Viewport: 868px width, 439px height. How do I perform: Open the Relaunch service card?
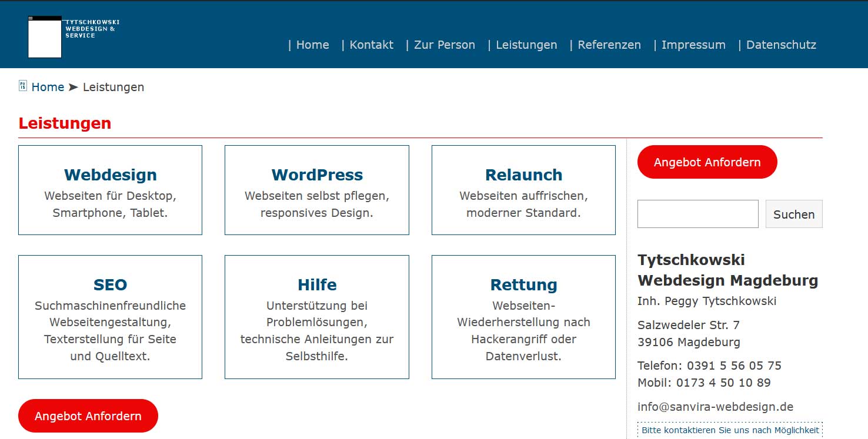(x=523, y=190)
